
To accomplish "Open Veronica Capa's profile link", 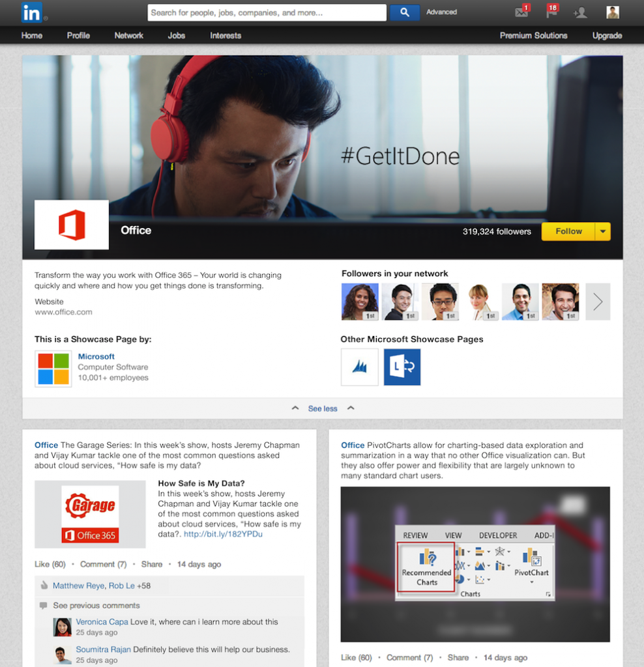I will tap(102, 623).
